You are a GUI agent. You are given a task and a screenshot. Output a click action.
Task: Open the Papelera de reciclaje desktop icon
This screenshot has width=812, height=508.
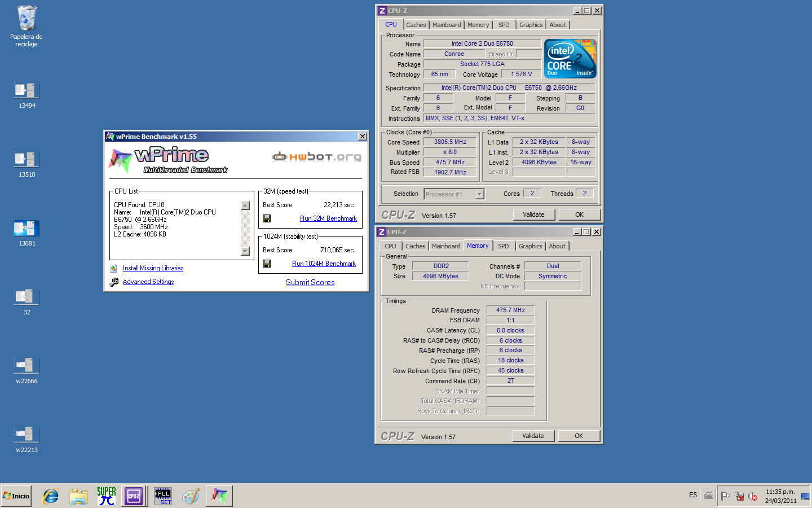pyautogui.click(x=27, y=26)
